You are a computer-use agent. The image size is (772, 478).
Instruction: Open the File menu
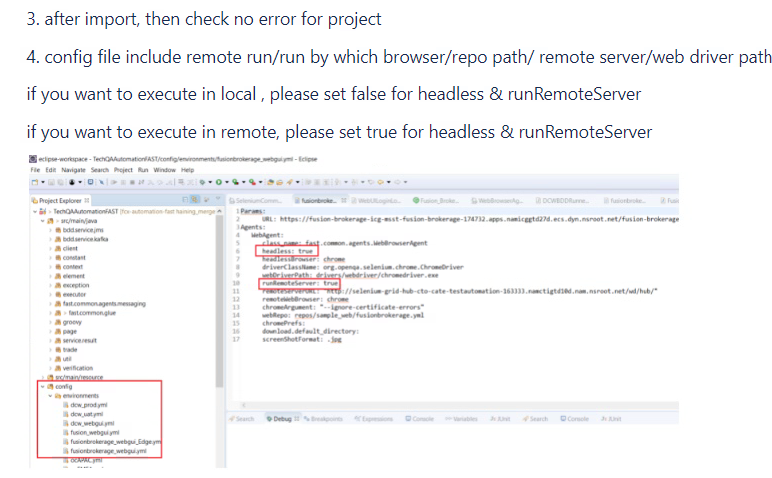tap(35, 170)
